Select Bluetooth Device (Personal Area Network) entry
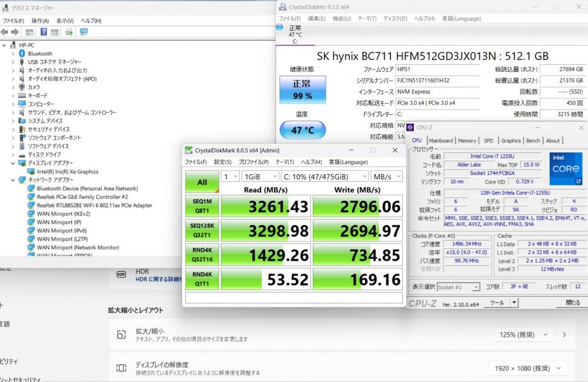 point(88,188)
